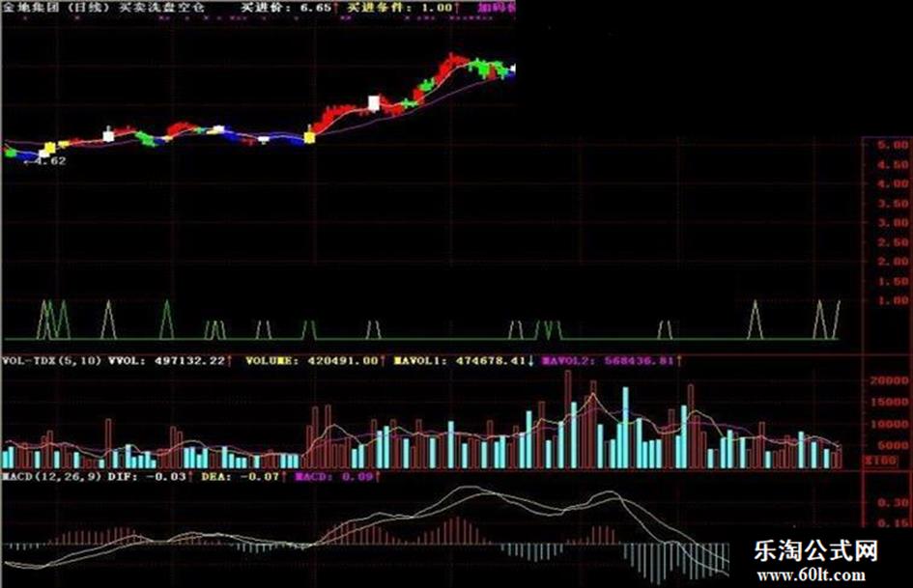Viewport: 913px width, 588px height.
Task: Click the DEA: -0.07 readout
Action: coord(240,477)
